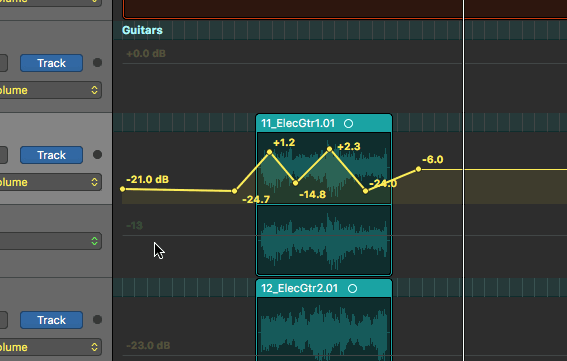Select the +2.3 automation point
The image size is (567, 361).
[329, 149]
